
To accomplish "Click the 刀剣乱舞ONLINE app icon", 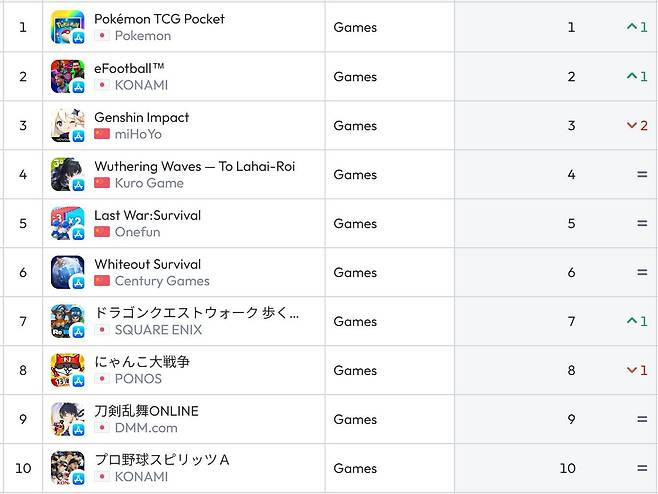I will pyautogui.click(x=67, y=419).
